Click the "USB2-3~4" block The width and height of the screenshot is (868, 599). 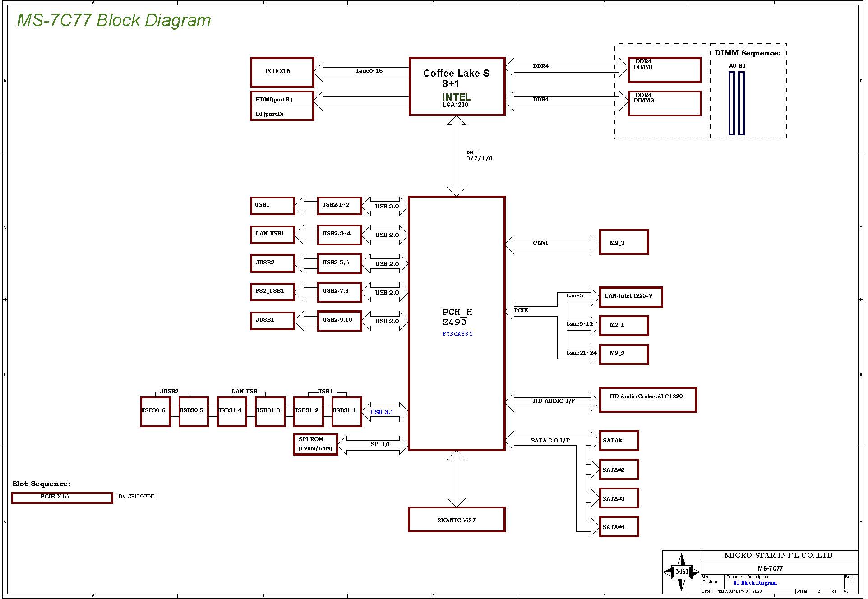click(339, 235)
